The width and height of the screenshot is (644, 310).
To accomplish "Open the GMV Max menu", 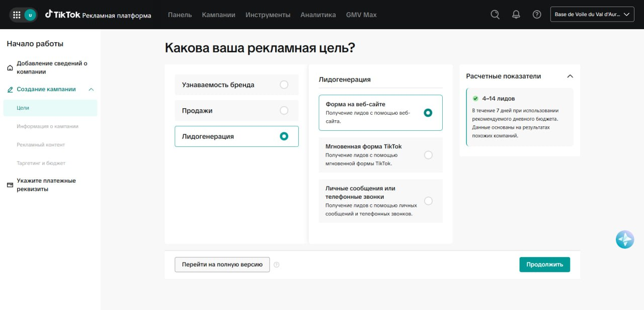I will click(x=361, y=15).
